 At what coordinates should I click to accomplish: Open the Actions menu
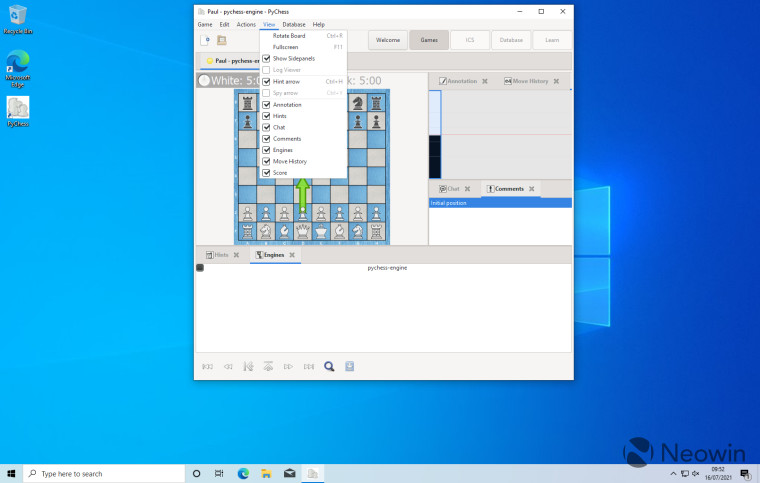point(246,24)
